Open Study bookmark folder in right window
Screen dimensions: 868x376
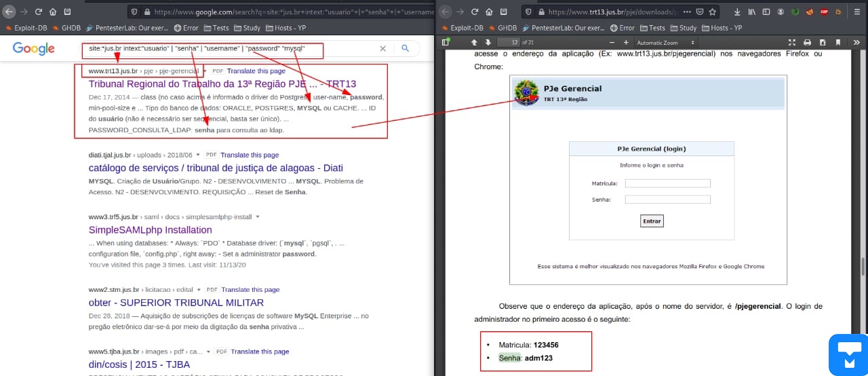pos(682,28)
